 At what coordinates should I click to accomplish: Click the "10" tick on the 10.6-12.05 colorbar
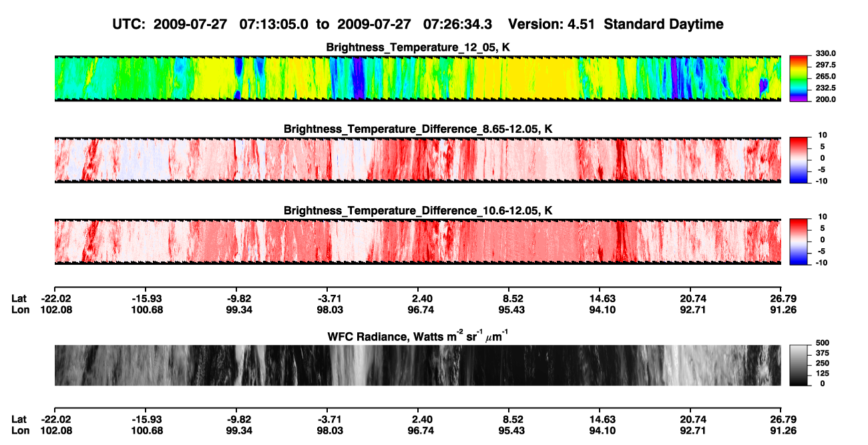click(x=821, y=217)
